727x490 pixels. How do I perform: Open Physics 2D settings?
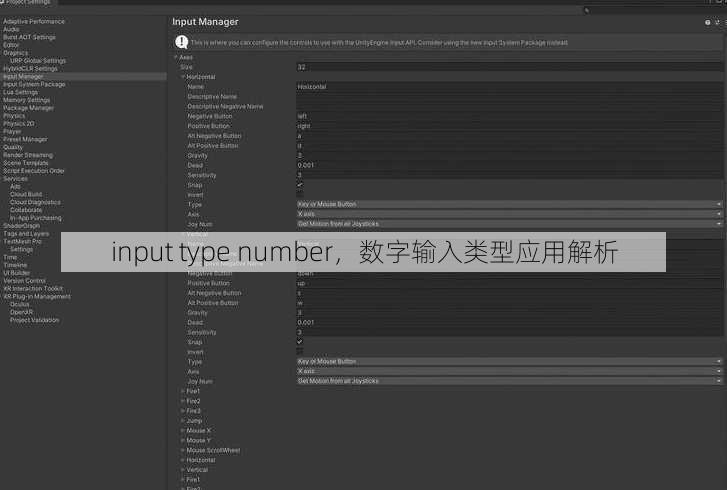pyautogui.click(x=19, y=124)
